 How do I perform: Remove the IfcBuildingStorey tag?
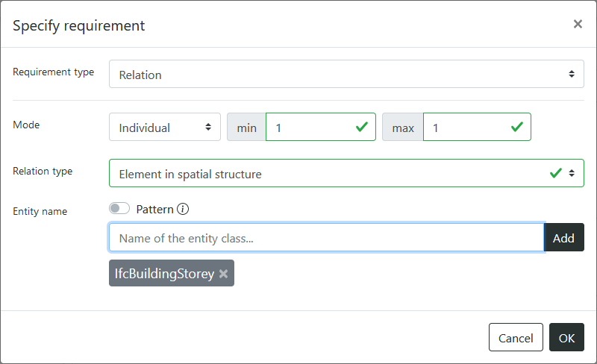point(223,274)
